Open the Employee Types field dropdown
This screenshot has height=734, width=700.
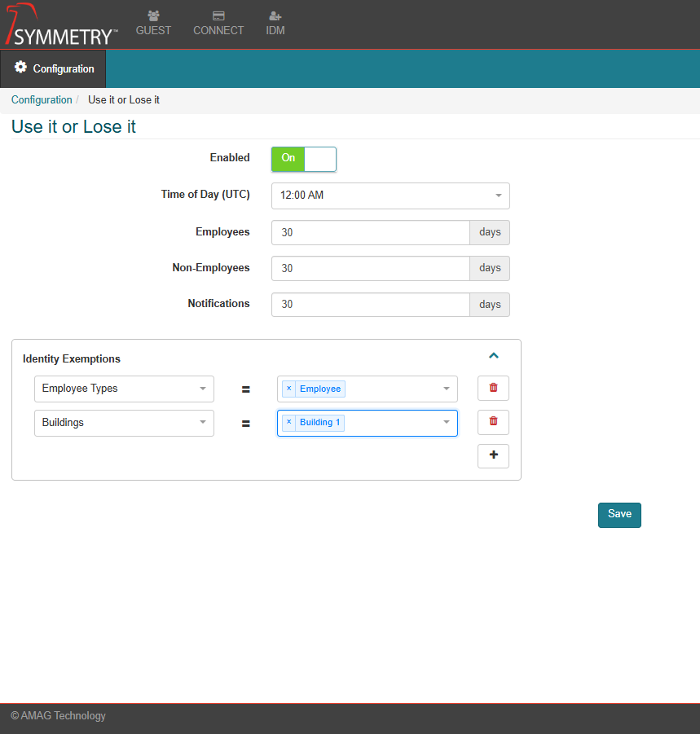[x=124, y=389]
